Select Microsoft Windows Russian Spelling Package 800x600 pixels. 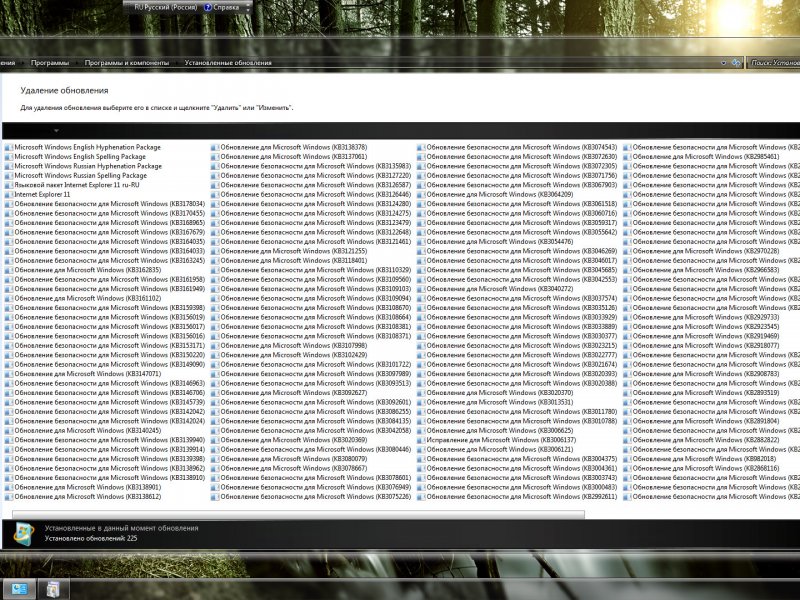click(x=81, y=176)
